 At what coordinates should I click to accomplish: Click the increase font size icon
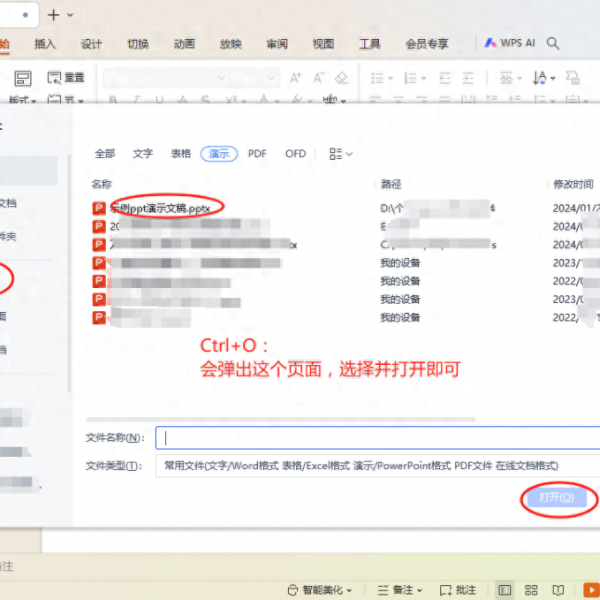tap(295, 78)
